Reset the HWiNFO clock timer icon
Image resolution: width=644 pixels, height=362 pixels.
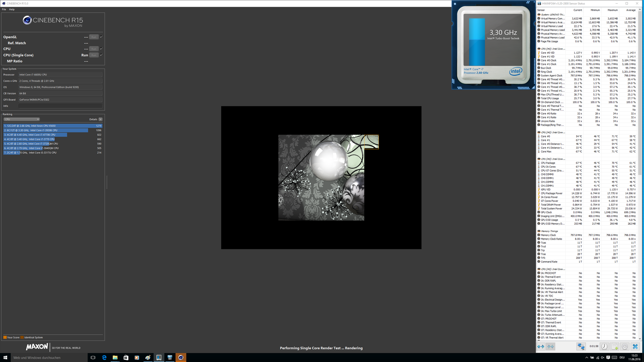604,347
